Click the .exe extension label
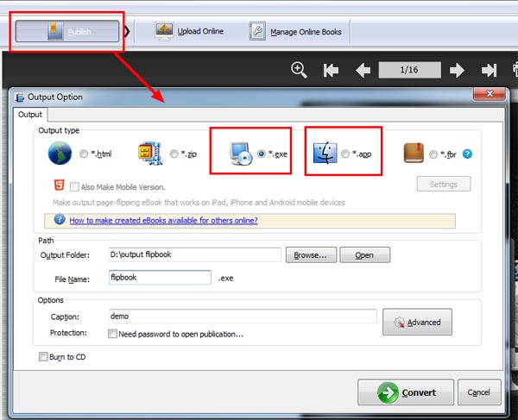Viewport: 518px width, 420px height. pyautogui.click(x=225, y=278)
